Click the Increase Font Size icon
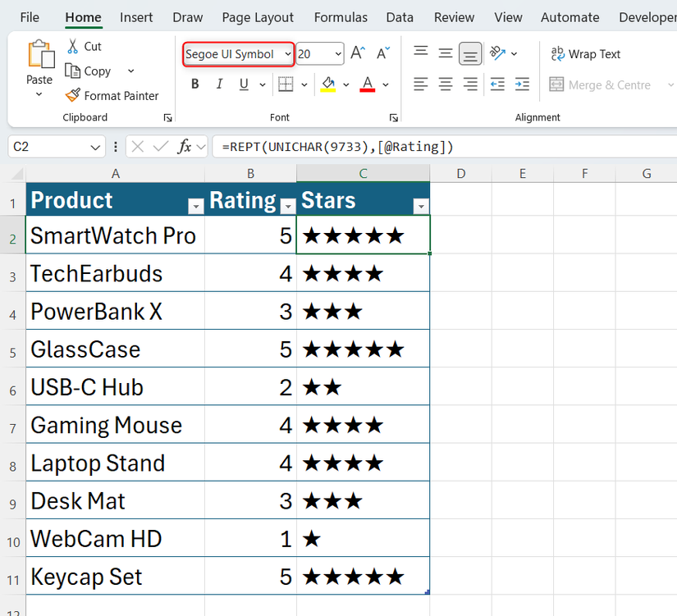Screen dimensions: 677x616 (356, 52)
